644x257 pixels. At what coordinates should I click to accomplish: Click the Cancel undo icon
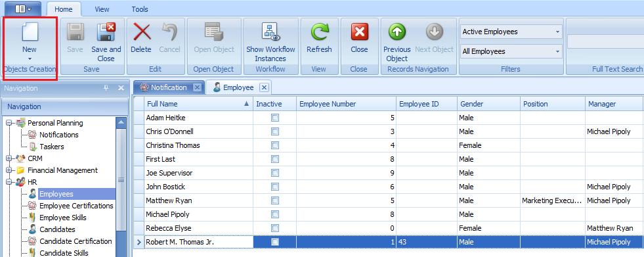(x=169, y=32)
